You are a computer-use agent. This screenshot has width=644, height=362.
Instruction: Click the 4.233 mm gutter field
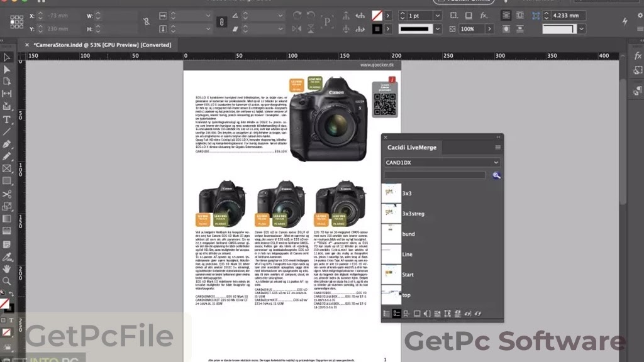568,16
